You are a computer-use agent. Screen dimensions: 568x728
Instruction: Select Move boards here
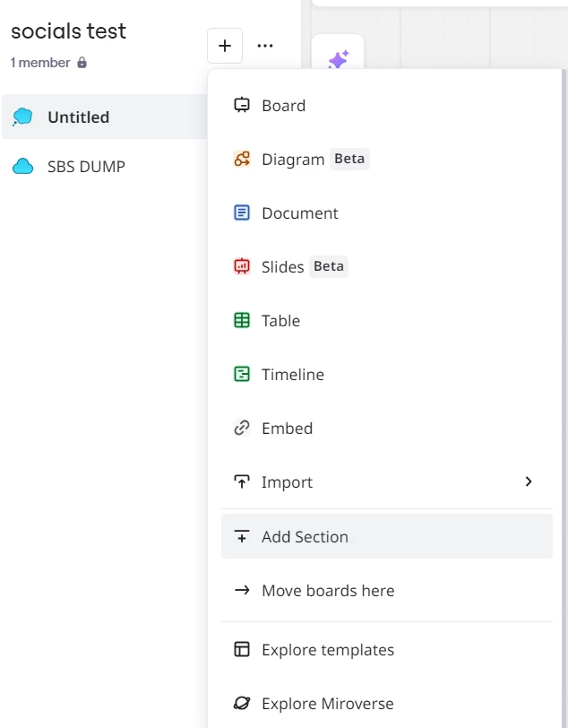point(386,591)
